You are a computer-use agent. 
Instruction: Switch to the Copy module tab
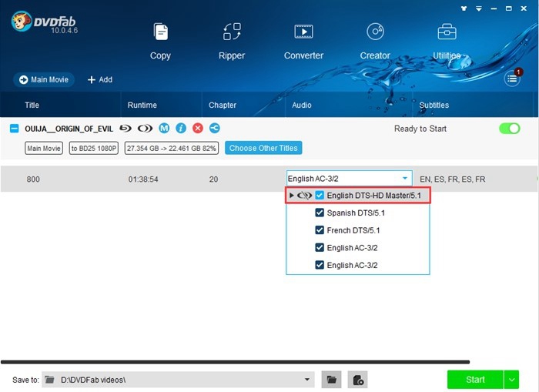[x=160, y=40]
